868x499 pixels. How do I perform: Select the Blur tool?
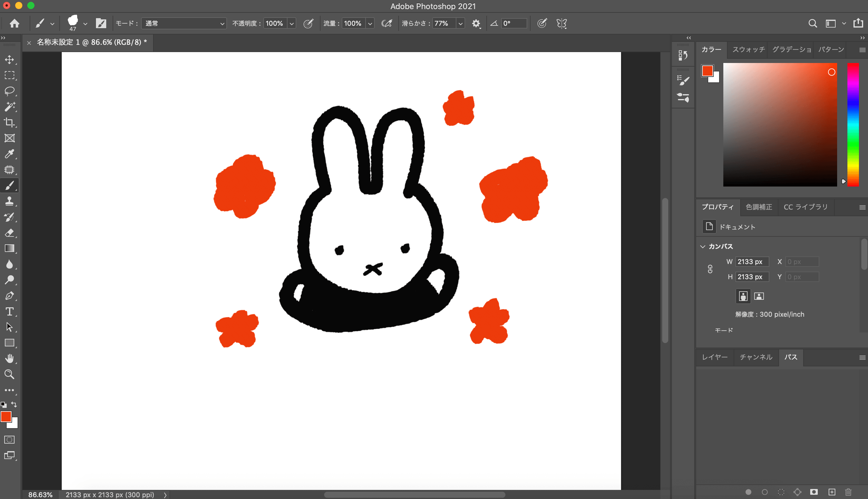point(10,265)
